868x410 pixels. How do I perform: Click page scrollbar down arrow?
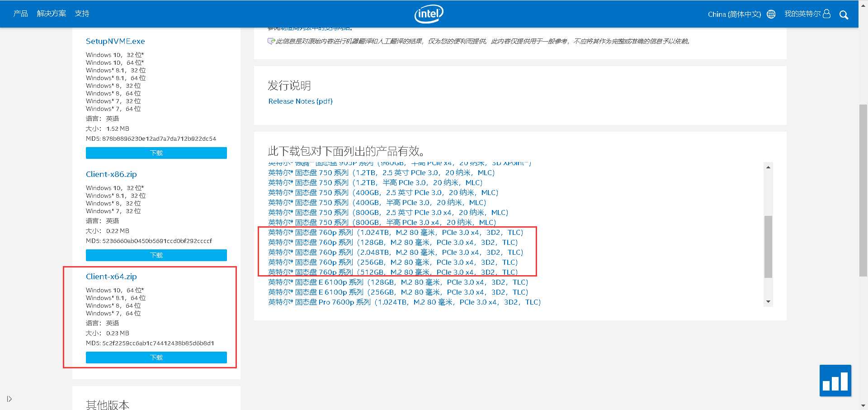pyautogui.click(x=863, y=406)
